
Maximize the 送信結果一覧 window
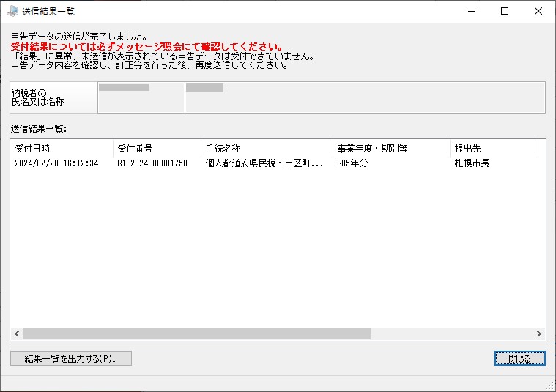pos(505,11)
